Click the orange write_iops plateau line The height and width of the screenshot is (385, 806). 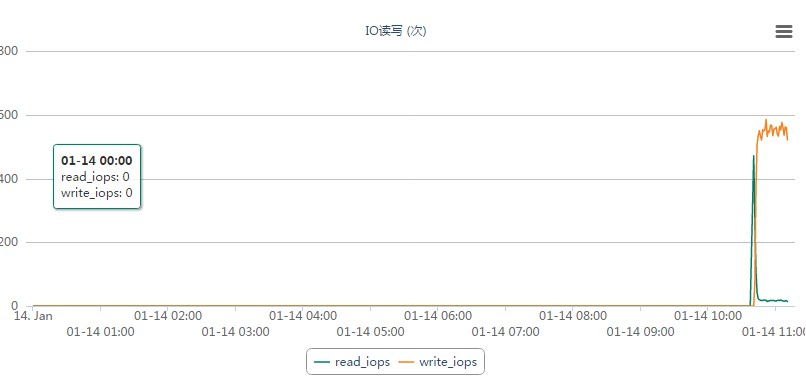(x=771, y=131)
